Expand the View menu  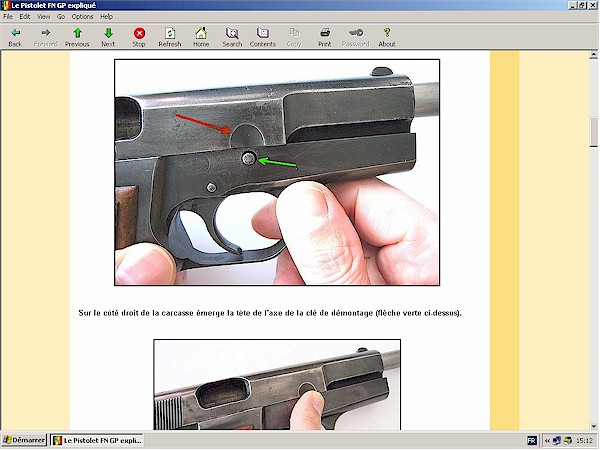(44, 17)
